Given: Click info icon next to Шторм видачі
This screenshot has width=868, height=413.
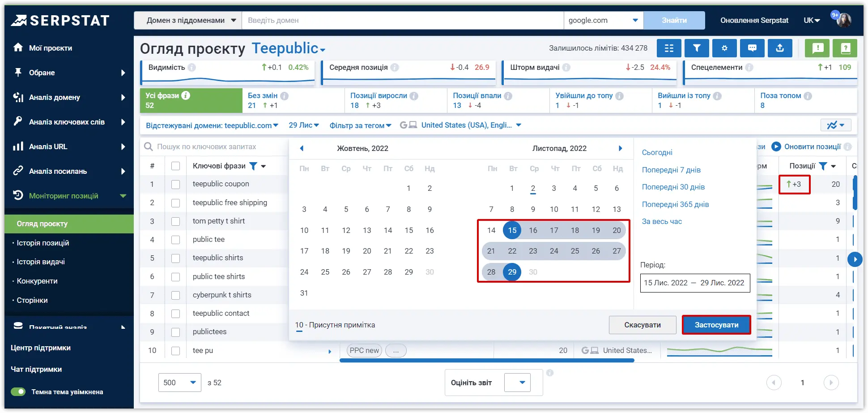Looking at the screenshot, I should click(x=566, y=67).
